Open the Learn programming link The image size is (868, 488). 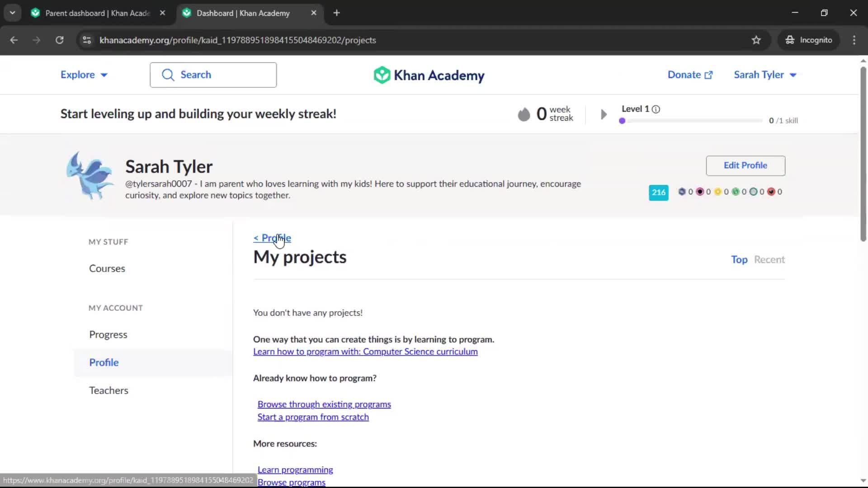pos(295,470)
